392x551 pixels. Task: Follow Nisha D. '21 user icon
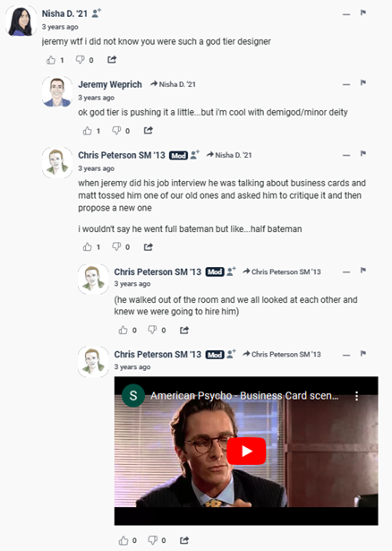click(x=96, y=13)
